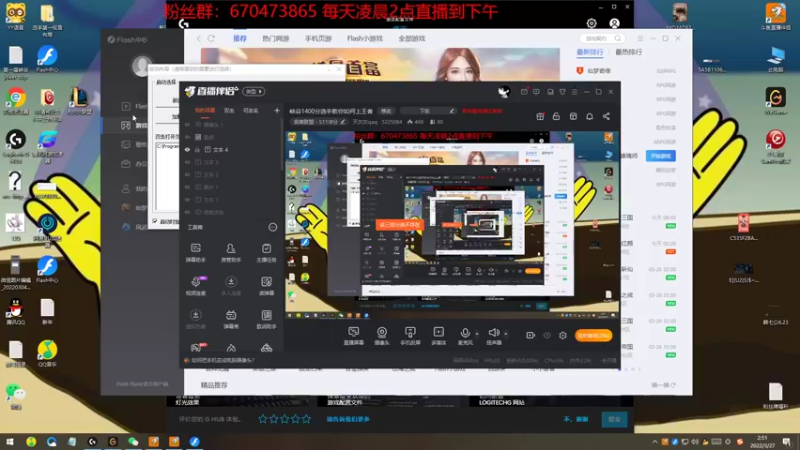Add a 手机投屏 phone mirroring source

click(x=410, y=336)
